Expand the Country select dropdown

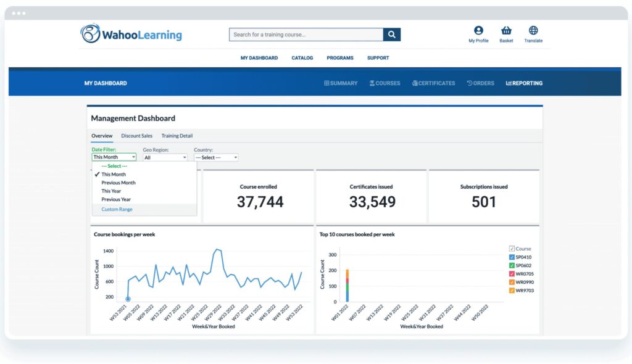[x=215, y=157]
